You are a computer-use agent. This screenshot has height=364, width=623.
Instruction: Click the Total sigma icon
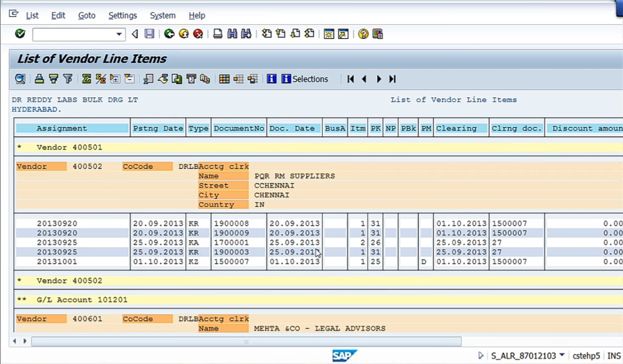coord(86,79)
